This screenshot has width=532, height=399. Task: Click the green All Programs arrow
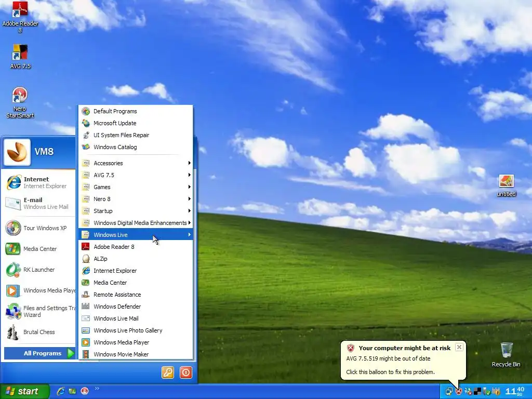[70, 353]
